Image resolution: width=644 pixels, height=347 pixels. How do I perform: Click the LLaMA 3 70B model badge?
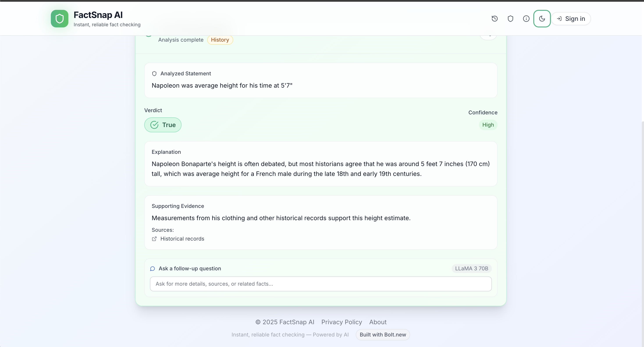tap(471, 269)
